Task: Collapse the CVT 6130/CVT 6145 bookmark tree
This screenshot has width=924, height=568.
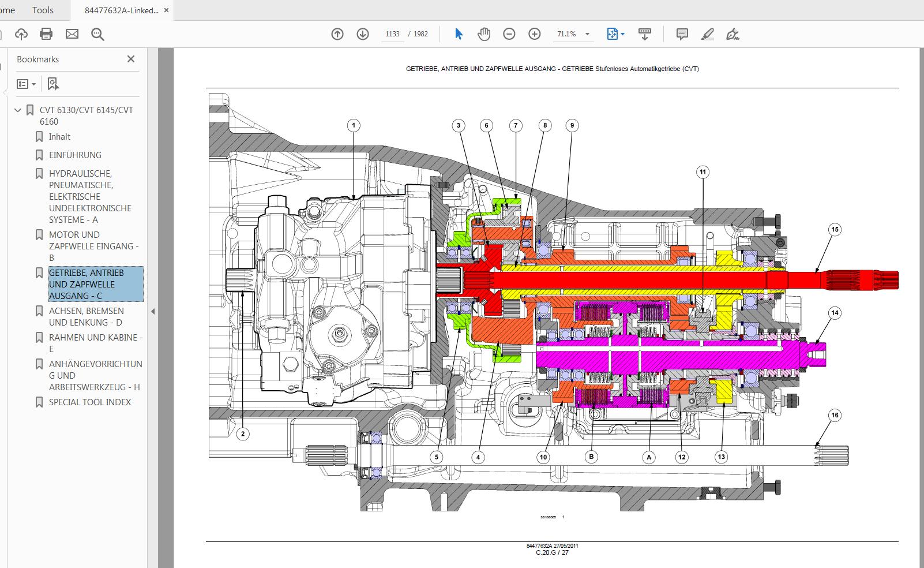Action: 18,110
